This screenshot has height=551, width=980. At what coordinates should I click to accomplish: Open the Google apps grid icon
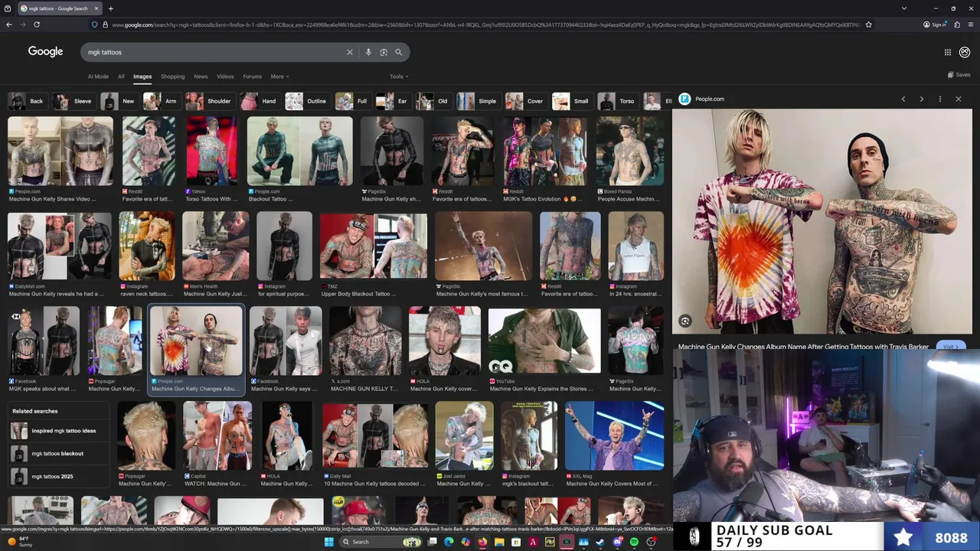tap(947, 52)
